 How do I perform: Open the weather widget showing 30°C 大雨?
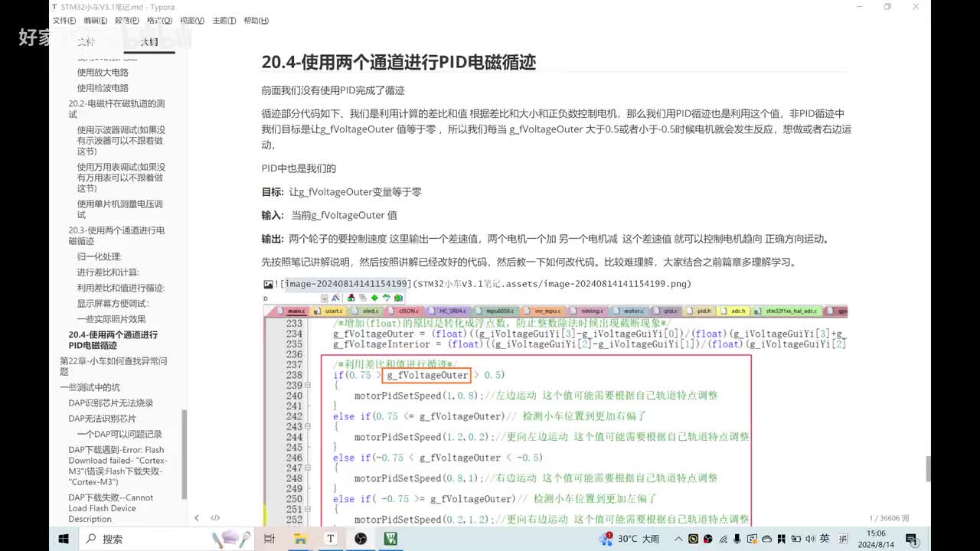[x=629, y=539]
